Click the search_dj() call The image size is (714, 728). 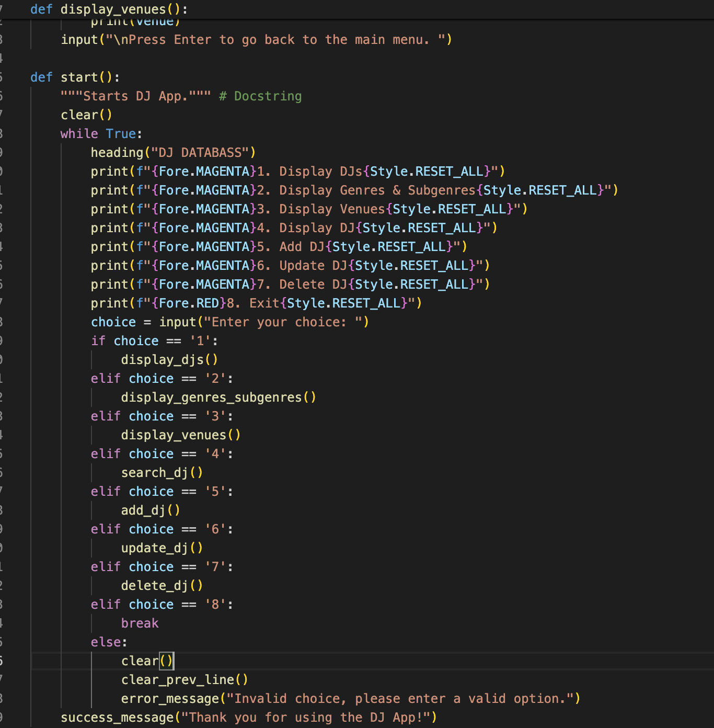coord(162,473)
